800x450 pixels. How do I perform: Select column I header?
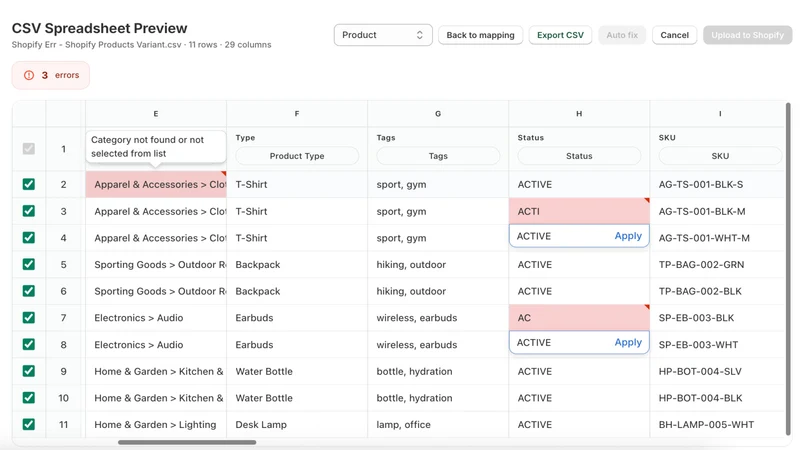point(720,114)
